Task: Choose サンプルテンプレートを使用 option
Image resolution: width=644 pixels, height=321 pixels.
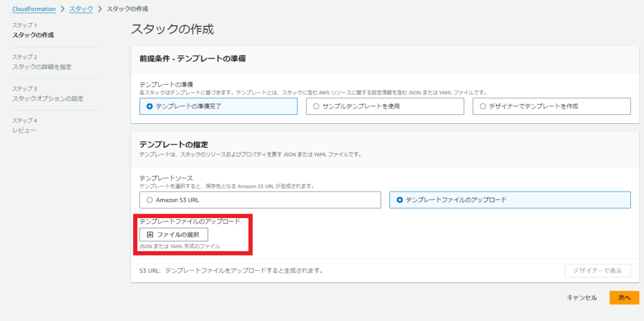Action: [x=316, y=106]
